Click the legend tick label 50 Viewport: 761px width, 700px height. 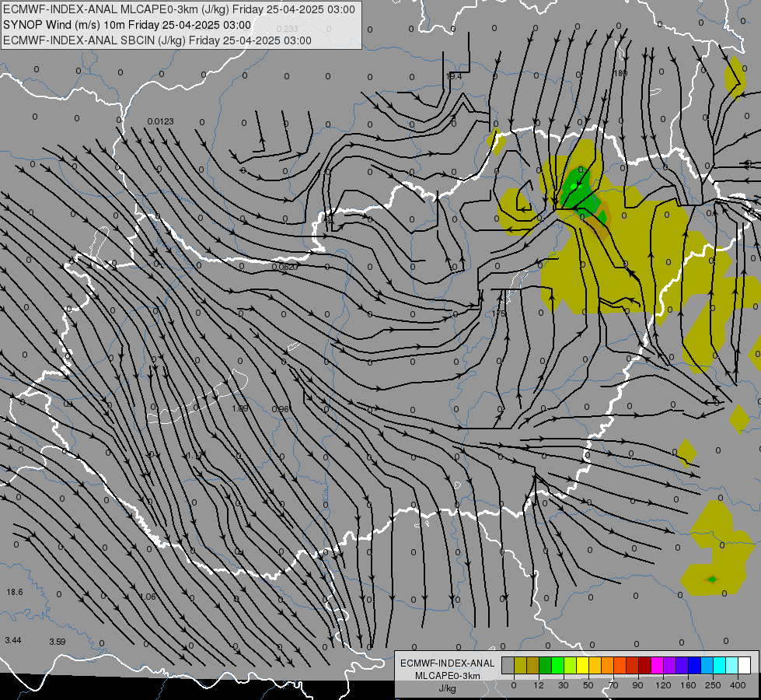[588, 685]
